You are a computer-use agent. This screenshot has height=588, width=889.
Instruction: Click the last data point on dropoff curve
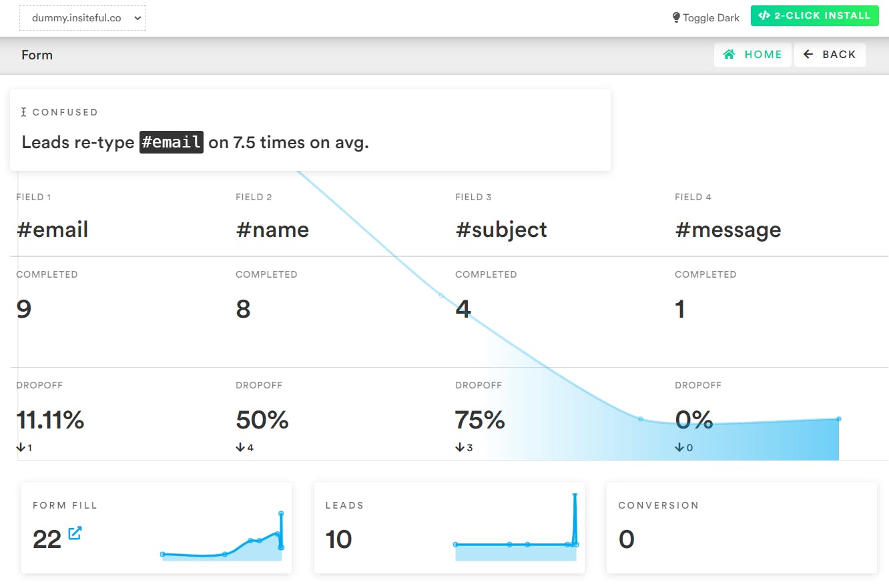(838, 419)
